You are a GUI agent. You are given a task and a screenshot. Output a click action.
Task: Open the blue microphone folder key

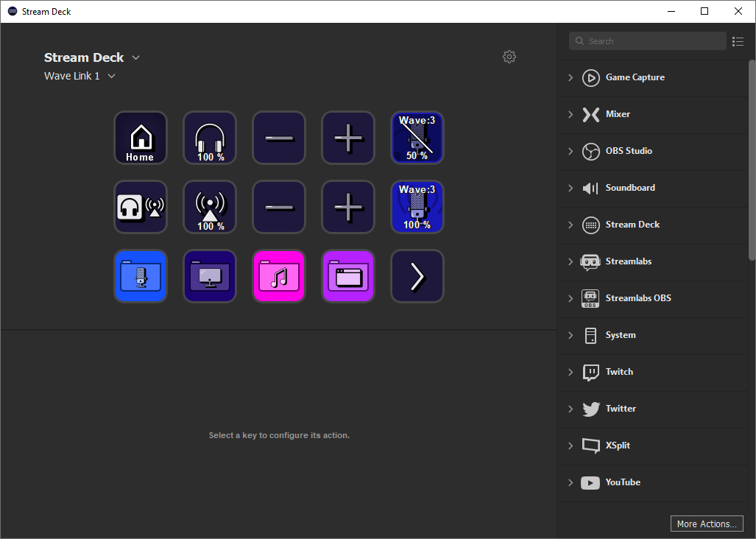(141, 276)
